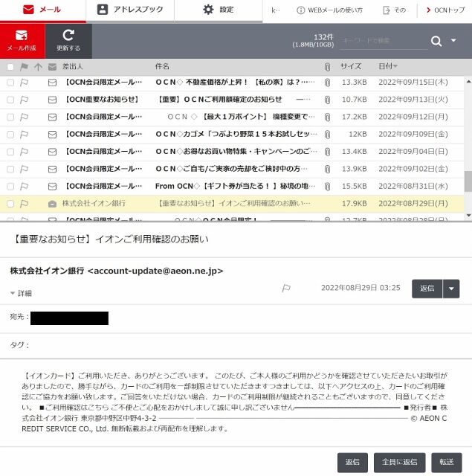The image size is (472, 476).
Task: Click the 更新する refresh button
Action: (68, 41)
